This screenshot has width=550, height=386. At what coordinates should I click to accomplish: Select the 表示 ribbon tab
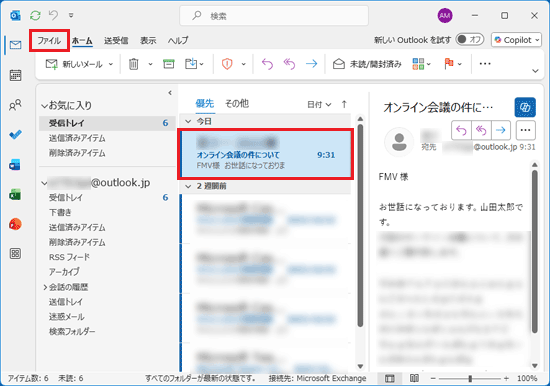point(148,41)
